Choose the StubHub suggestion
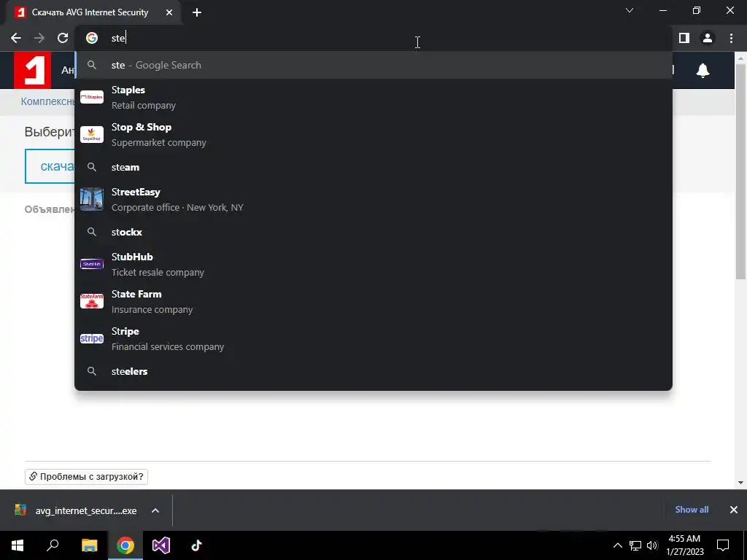This screenshot has width=747, height=560. click(x=373, y=264)
